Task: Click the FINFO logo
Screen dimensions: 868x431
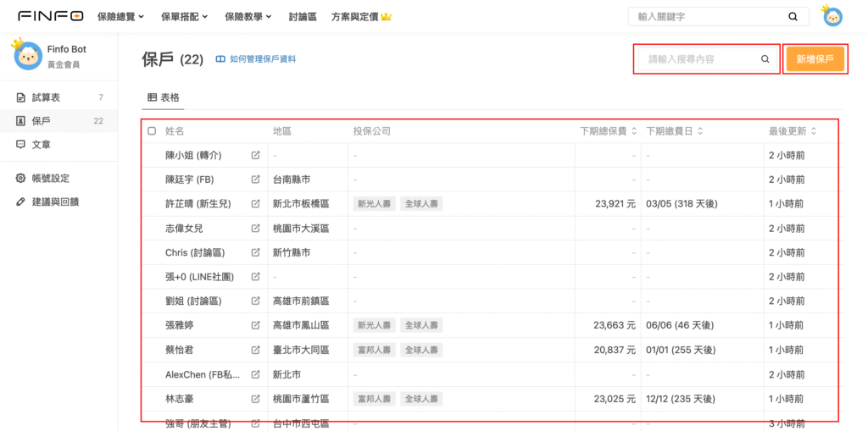Action: (x=50, y=16)
